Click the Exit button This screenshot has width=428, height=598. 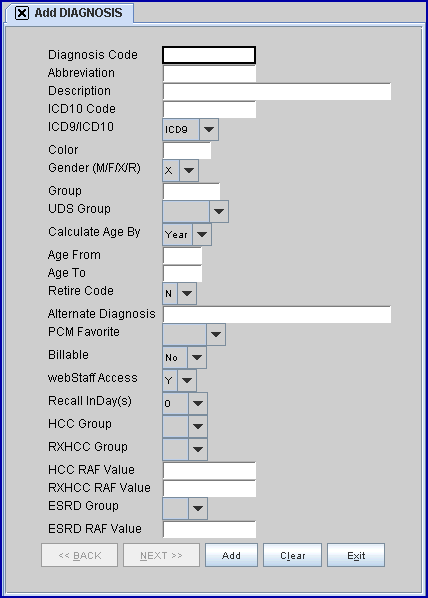[x=356, y=555]
